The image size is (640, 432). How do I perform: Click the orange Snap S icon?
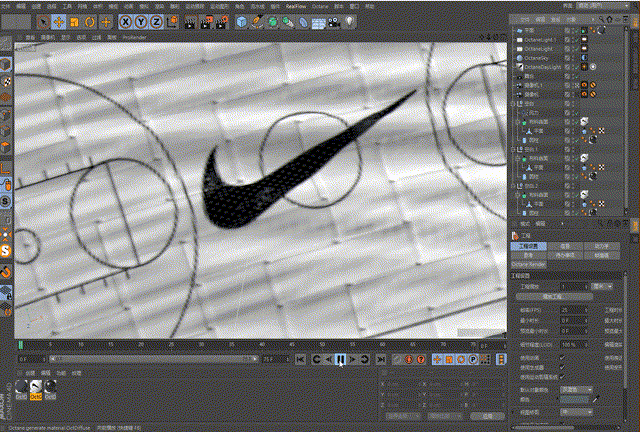tap(6, 251)
